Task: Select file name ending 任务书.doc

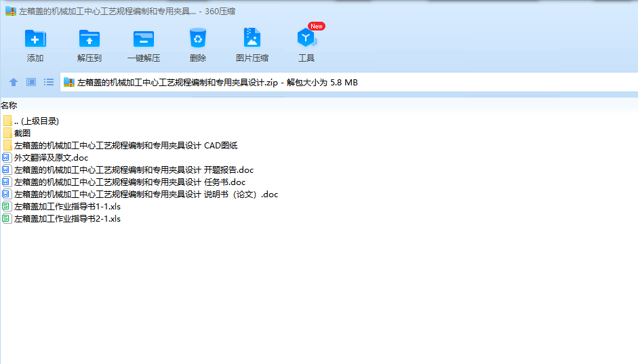Action: click(129, 182)
